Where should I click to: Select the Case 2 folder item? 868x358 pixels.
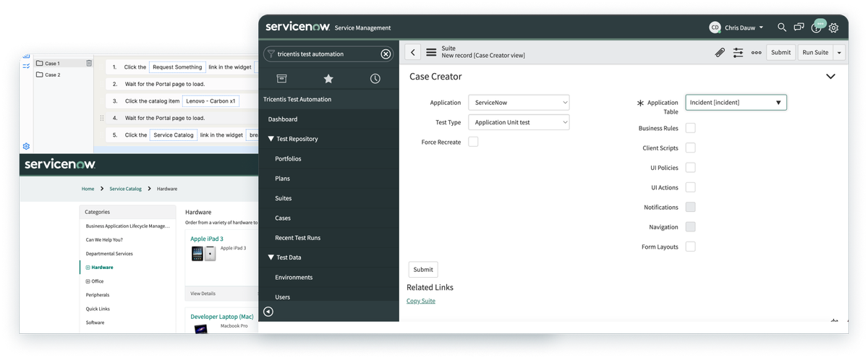(x=53, y=74)
